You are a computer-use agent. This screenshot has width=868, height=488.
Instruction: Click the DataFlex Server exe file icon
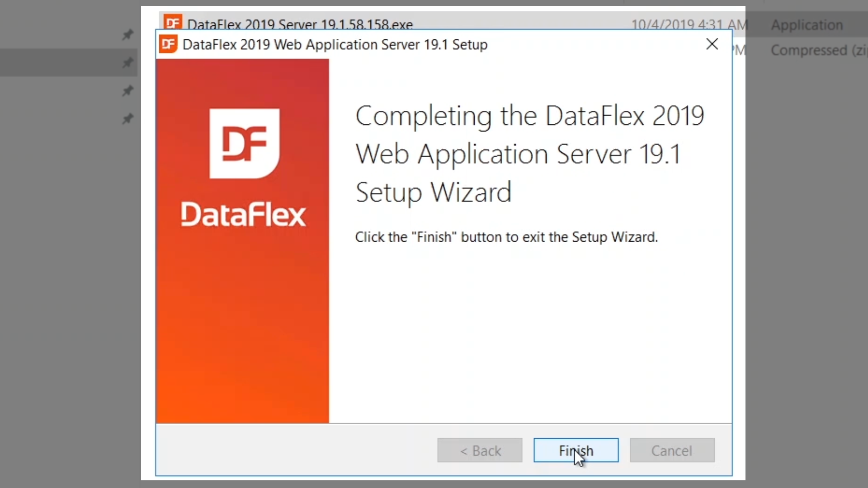pyautogui.click(x=173, y=22)
